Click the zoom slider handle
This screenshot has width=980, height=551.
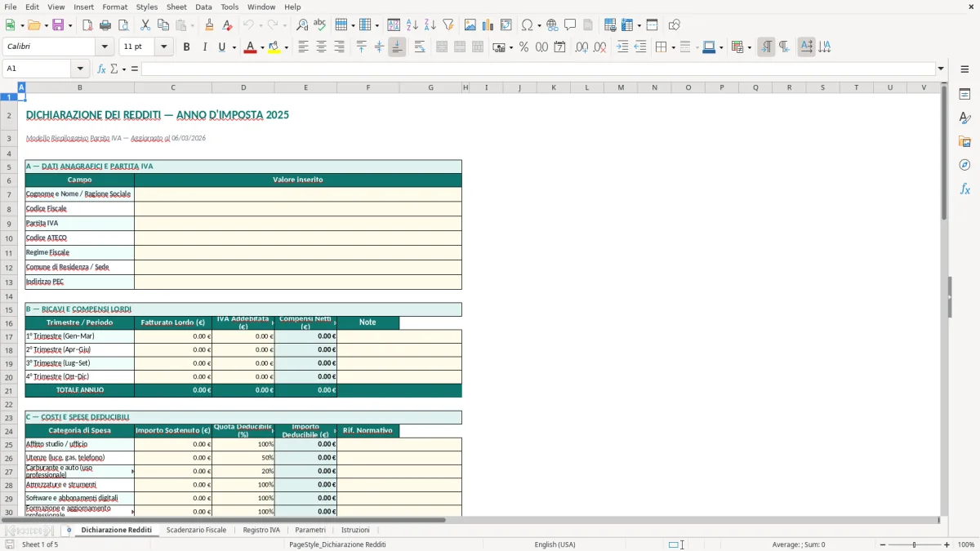(x=915, y=544)
